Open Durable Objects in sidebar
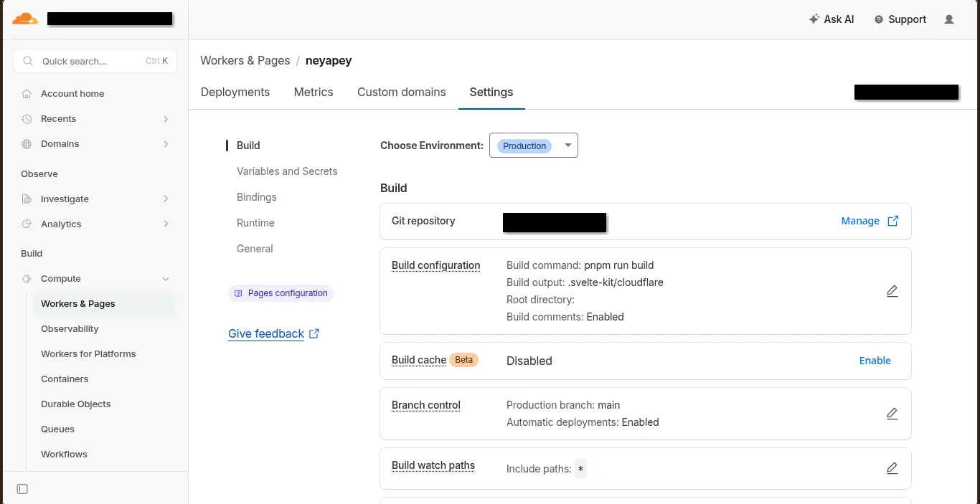Screen dimensions: 980x504 pyautogui.click(x=76, y=404)
